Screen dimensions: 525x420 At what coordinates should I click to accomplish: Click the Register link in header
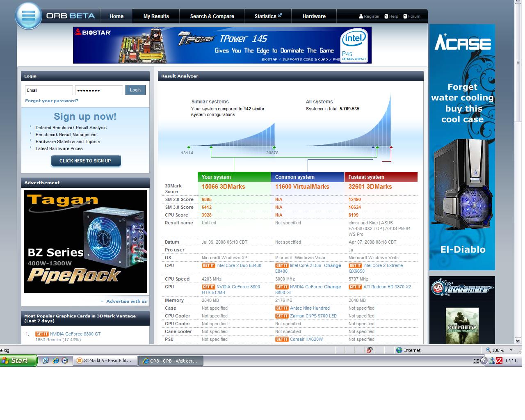[372, 16]
